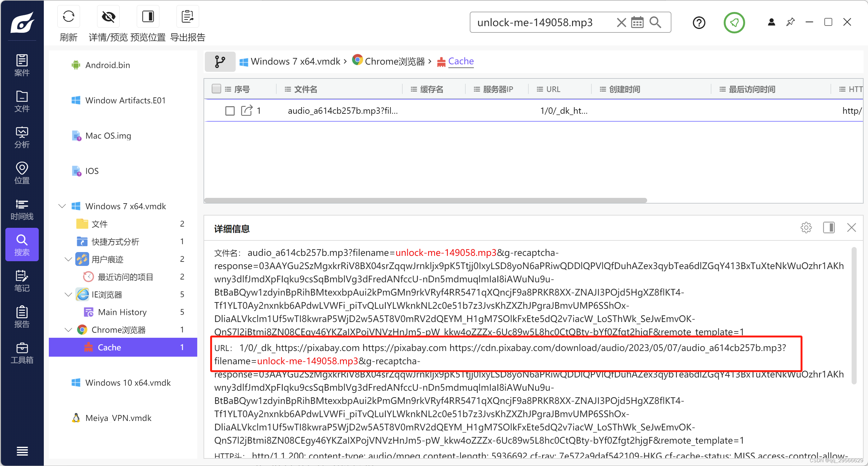
Task: Open the Timeline (时间线) sidebar section
Action: point(22,209)
